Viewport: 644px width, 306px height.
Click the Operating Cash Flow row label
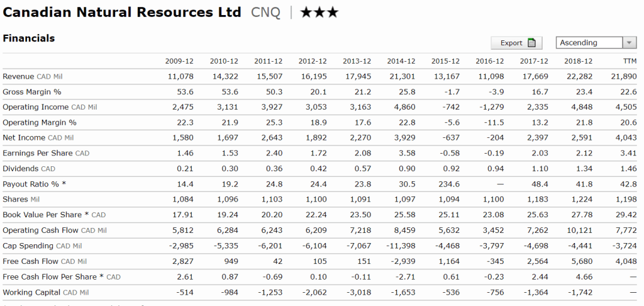pos(55,230)
